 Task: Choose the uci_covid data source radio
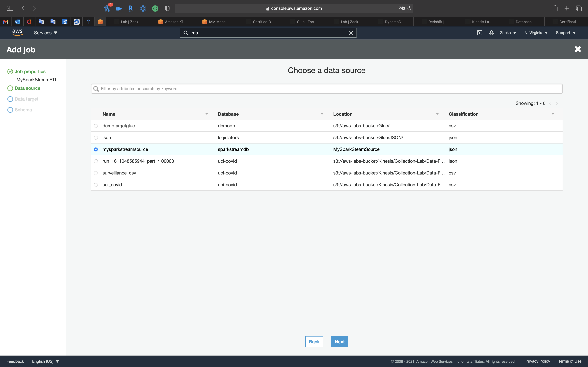click(96, 185)
